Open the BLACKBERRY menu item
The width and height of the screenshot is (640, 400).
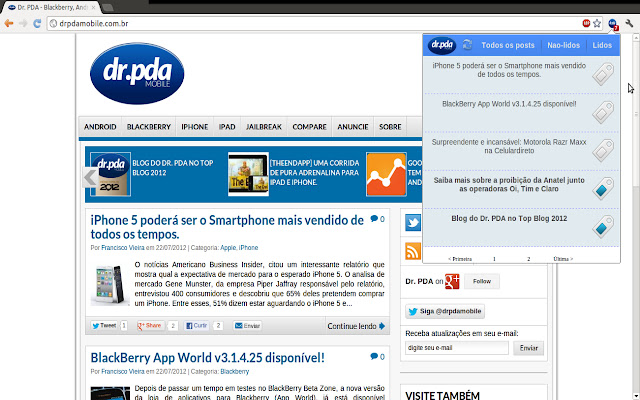149,127
